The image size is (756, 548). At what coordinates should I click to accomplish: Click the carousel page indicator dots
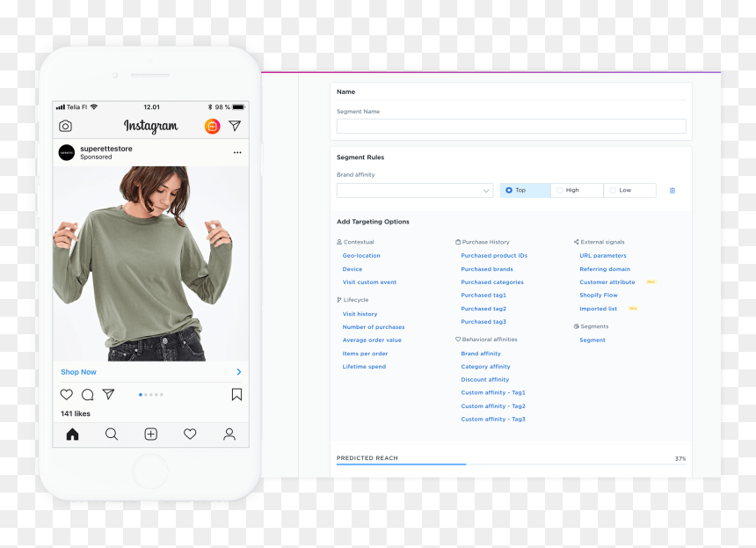coord(151,395)
